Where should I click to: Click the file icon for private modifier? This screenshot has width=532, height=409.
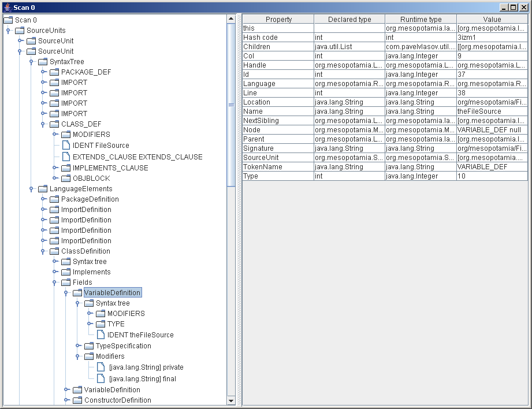tap(101, 367)
